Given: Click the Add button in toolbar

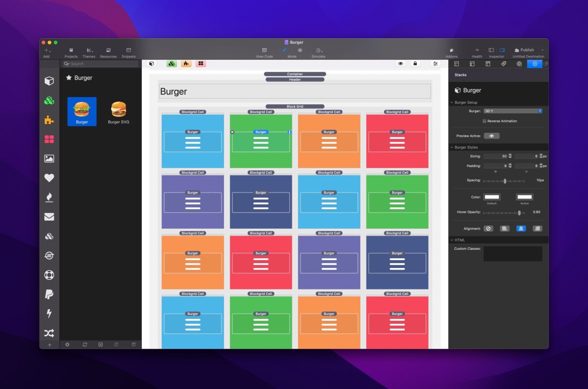Looking at the screenshot, I should click(x=47, y=52).
